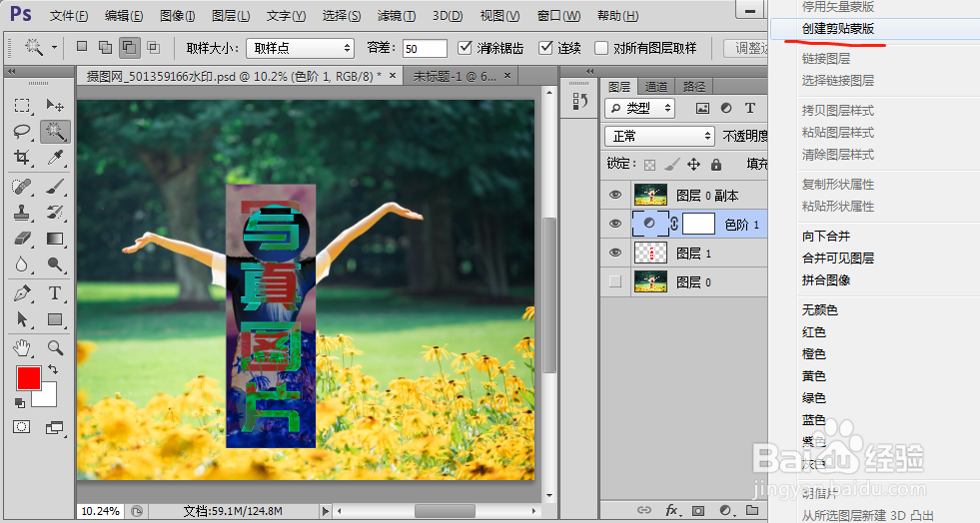Open the tool preset picker arrow
This screenshot has height=523, width=980.
[54, 48]
